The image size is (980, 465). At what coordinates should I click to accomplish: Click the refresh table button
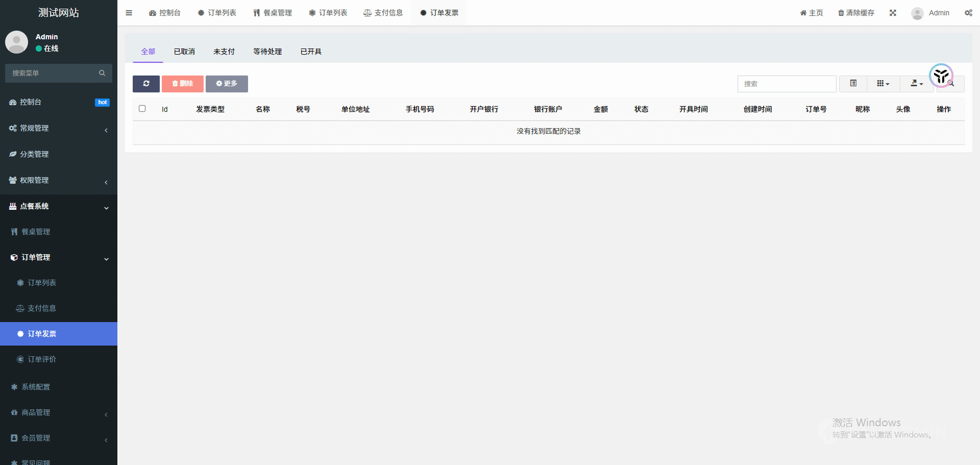point(146,84)
